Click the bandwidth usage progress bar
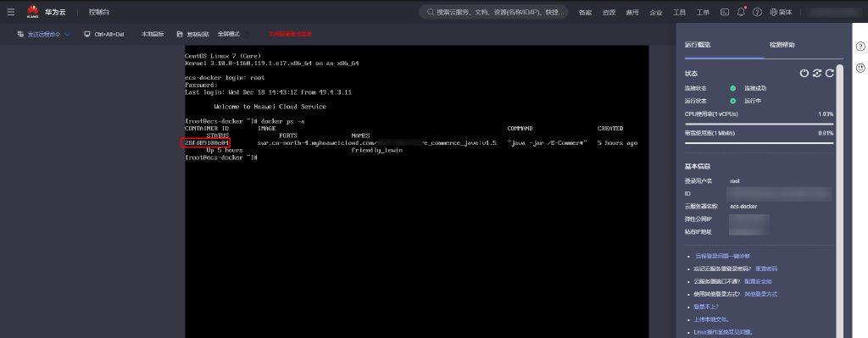Image resolution: width=868 pixels, height=338 pixels. [x=759, y=142]
